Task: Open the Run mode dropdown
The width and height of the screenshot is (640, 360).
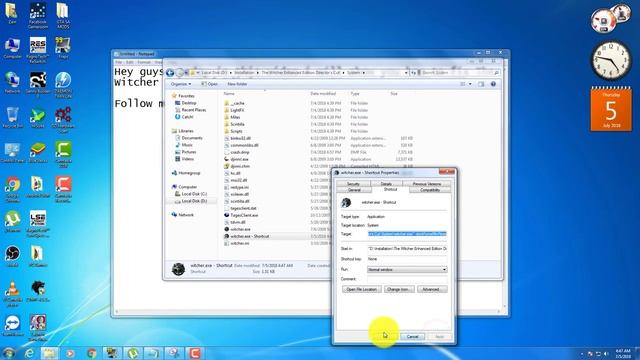Action: click(407, 269)
